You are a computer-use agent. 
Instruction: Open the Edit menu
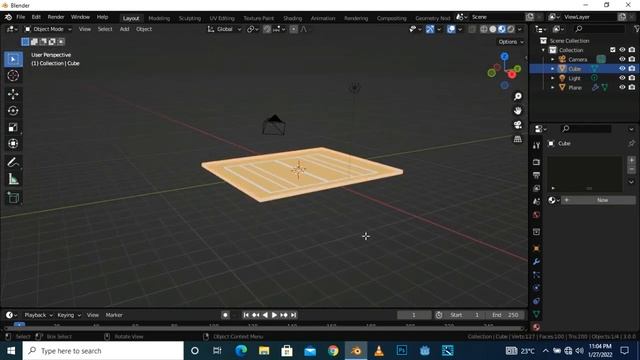[36, 17]
